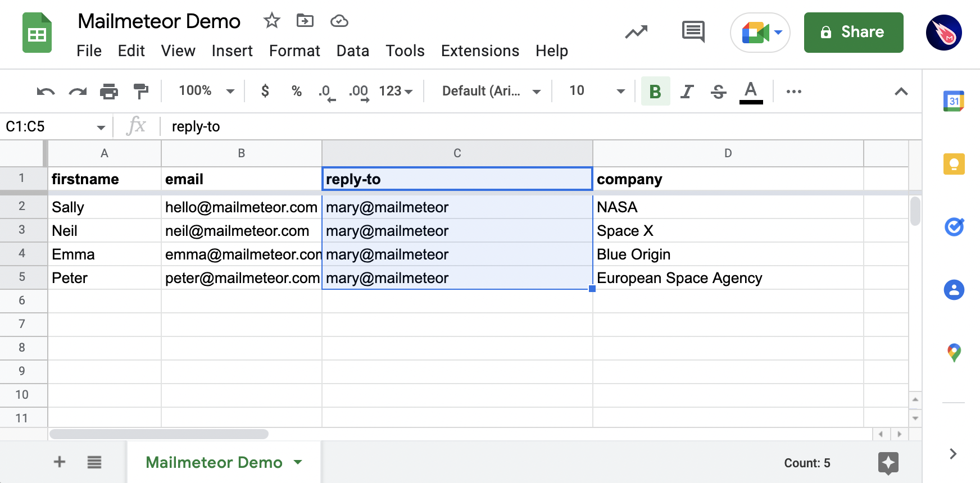Image resolution: width=980 pixels, height=483 pixels.
Task: Open Google Keep side panel
Action: coord(954,164)
